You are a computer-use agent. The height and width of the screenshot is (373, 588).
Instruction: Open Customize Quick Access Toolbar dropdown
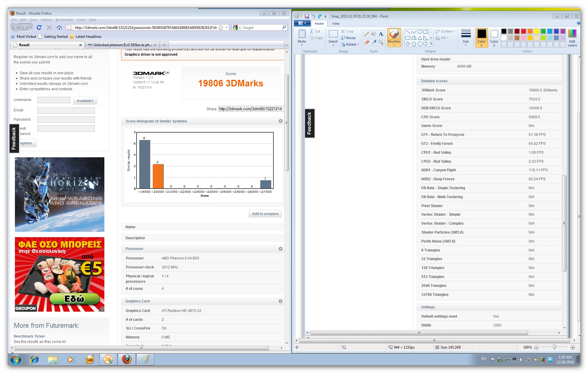tap(326, 17)
